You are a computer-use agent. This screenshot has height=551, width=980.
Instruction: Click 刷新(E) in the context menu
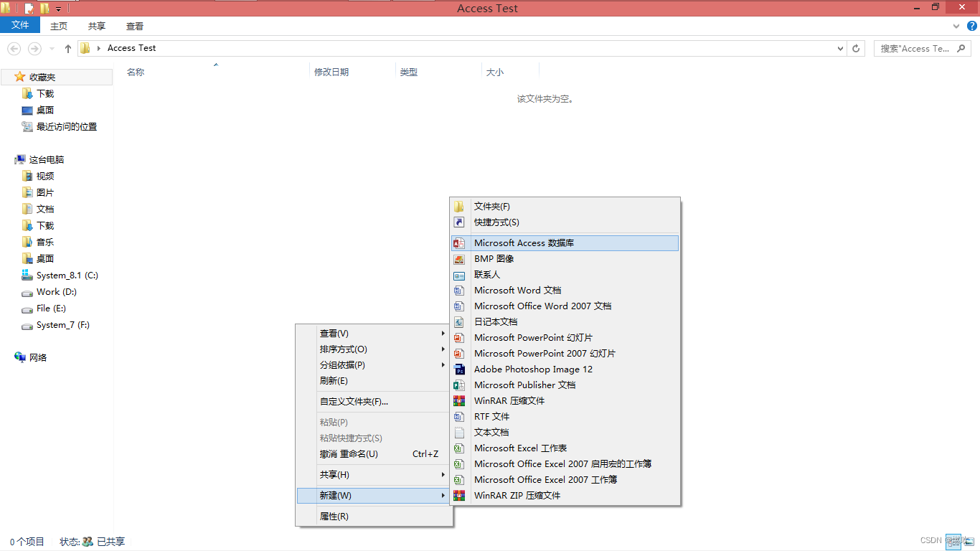(x=374, y=381)
